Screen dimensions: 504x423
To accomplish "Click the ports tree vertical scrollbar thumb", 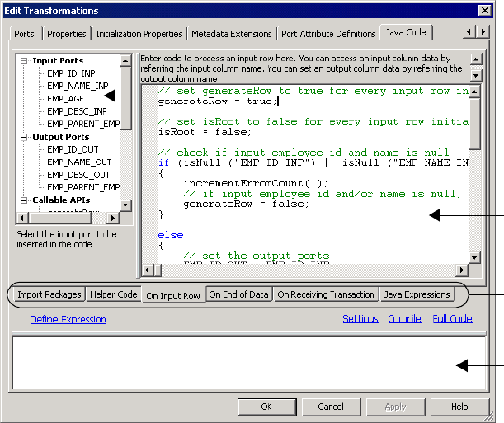I will 125,98.
